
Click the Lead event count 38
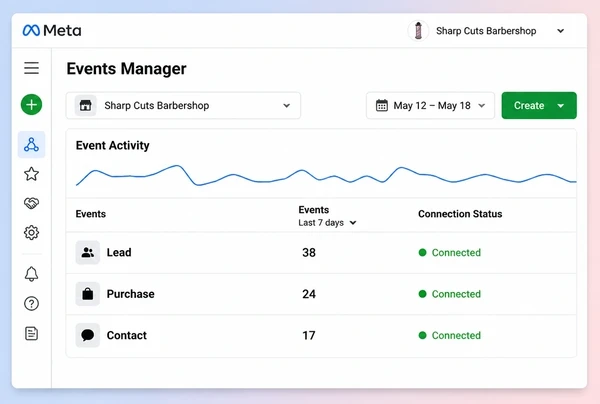pyautogui.click(x=309, y=252)
